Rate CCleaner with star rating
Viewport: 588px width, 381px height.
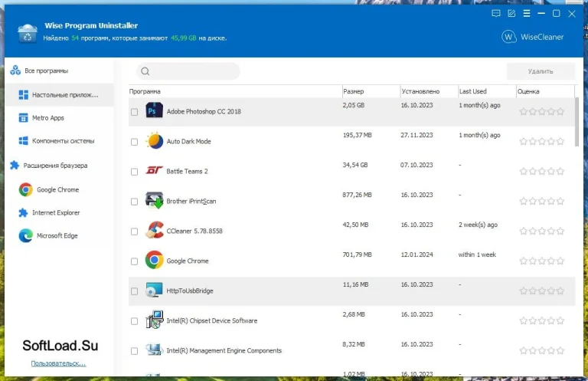click(x=542, y=231)
